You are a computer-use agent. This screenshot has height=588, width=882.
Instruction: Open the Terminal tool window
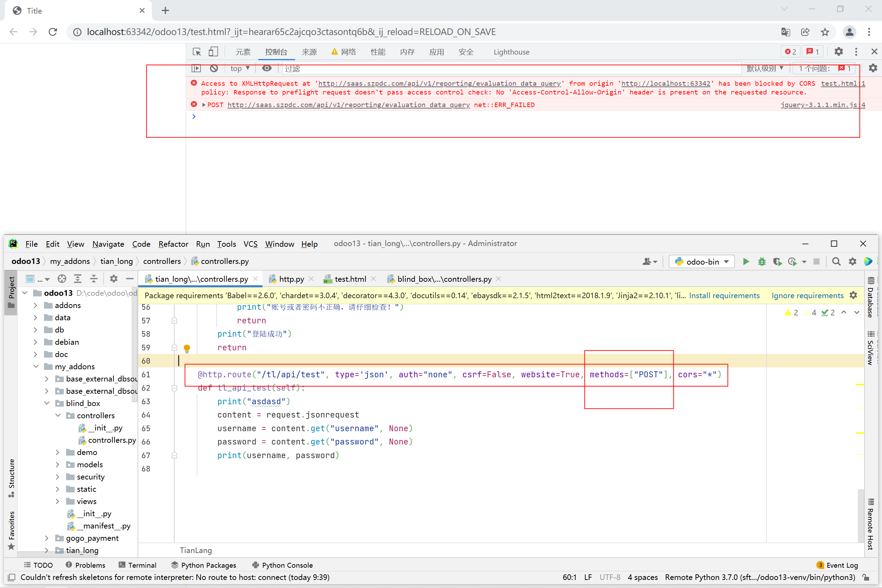tap(138, 565)
